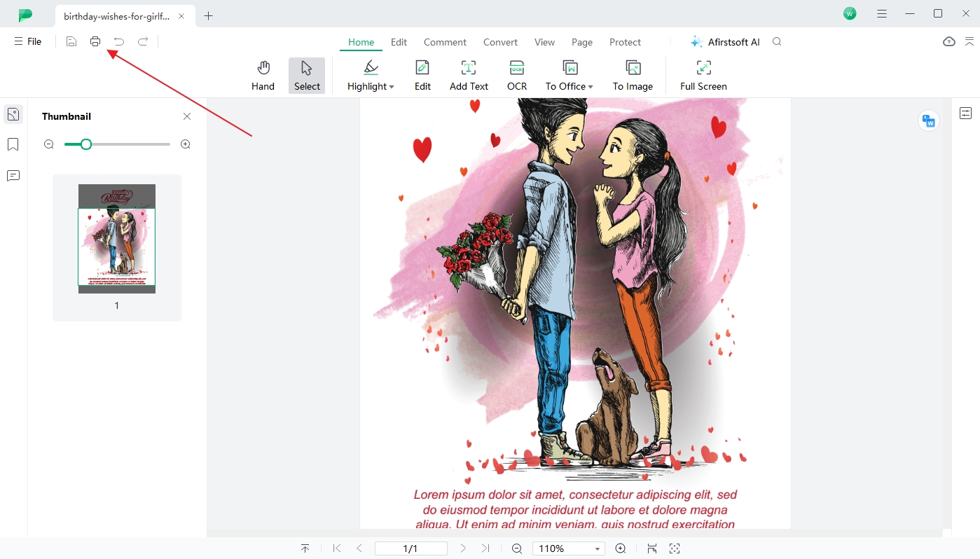This screenshot has width=980, height=559.
Task: Open the File menu
Action: (x=28, y=41)
